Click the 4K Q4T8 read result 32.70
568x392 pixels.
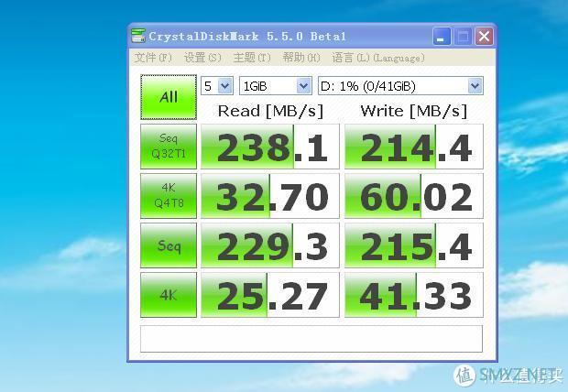pyautogui.click(x=270, y=196)
